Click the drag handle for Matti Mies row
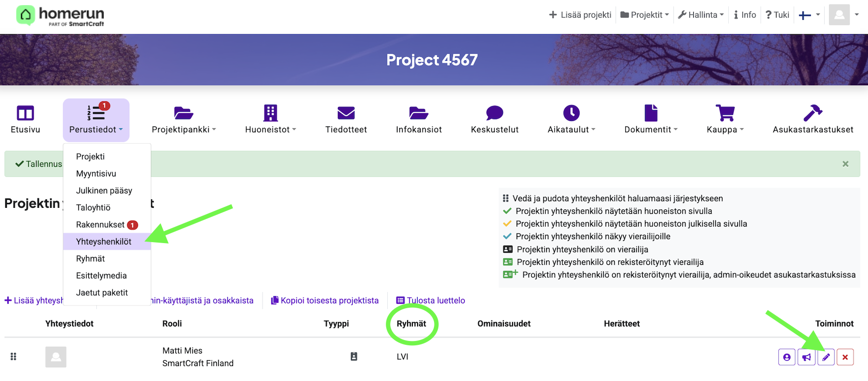Screen dimensions: 868x381 click(13, 357)
